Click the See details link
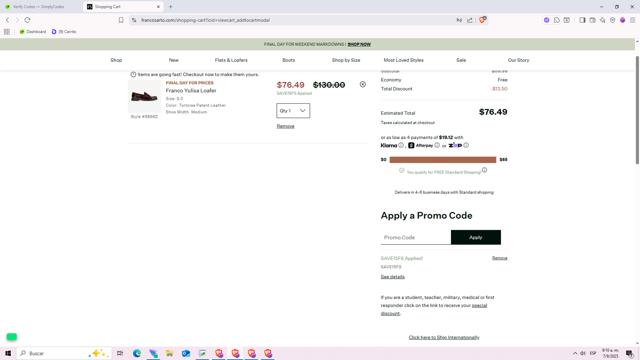Screen dimensions: 640x360 [x=393, y=277]
